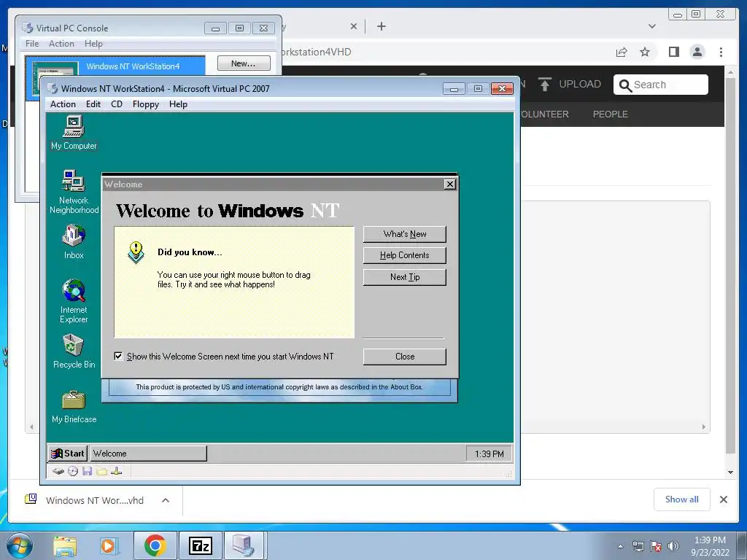
Task: Click horizontal scrollbar right arrow
Action: (x=704, y=427)
